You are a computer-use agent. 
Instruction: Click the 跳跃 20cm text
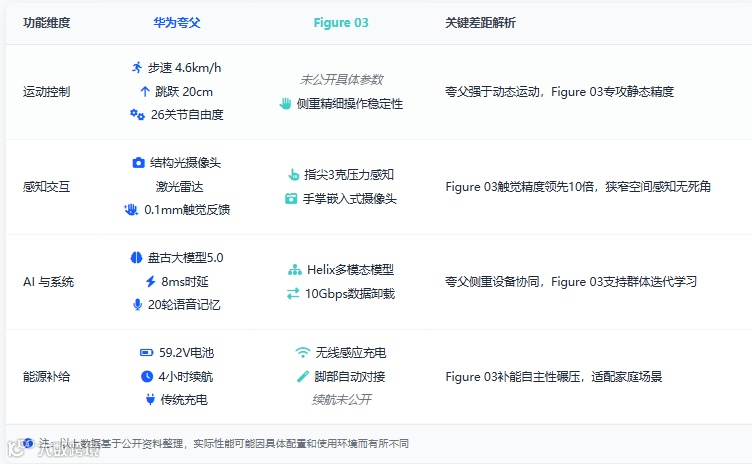coord(184,92)
